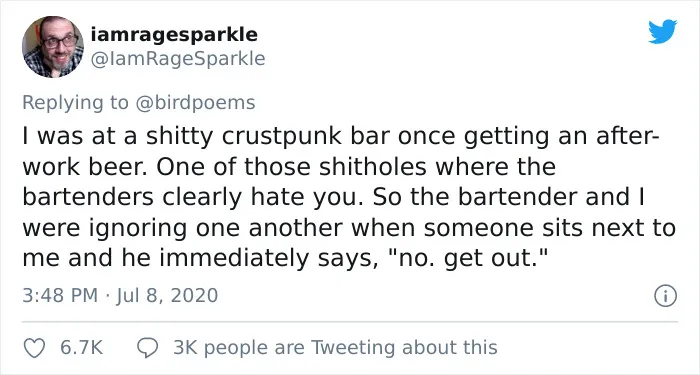This screenshot has width=700, height=375.
Task: Visit the @IamRageSparkle handle link
Action: (x=178, y=58)
